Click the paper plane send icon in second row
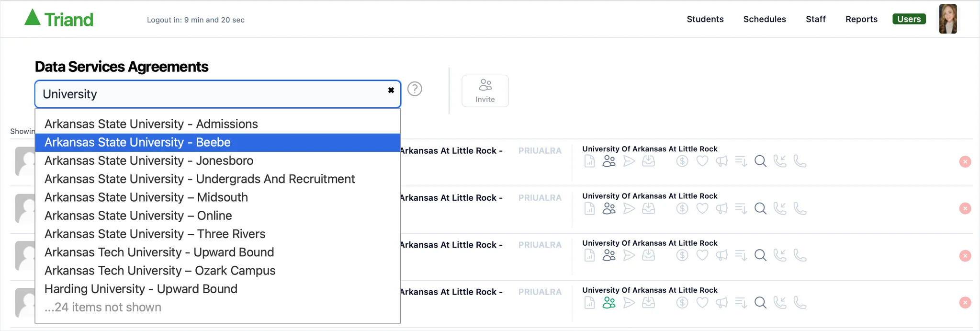This screenshot has width=980, height=331. (x=629, y=208)
